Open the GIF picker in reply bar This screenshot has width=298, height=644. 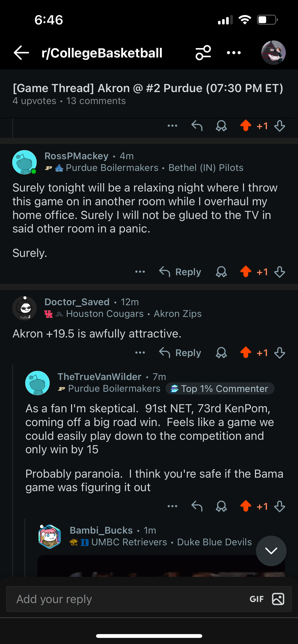point(256,599)
